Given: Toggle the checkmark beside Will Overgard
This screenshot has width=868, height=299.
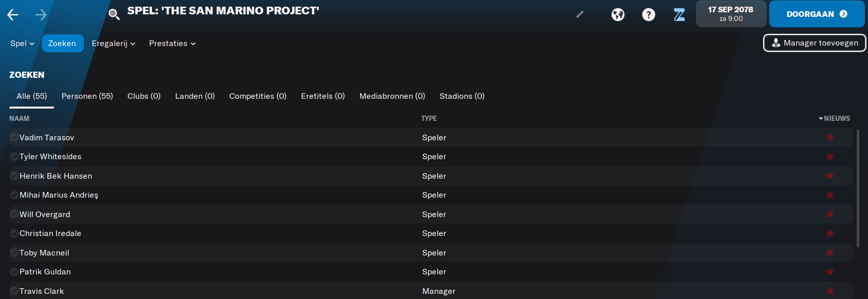Looking at the screenshot, I should click(x=14, y=215).
